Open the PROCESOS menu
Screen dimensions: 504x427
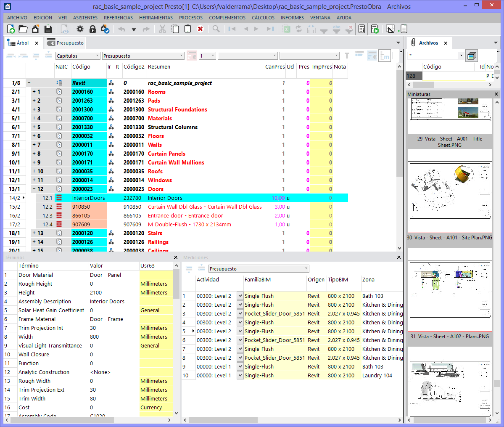(x=190, y=18)
